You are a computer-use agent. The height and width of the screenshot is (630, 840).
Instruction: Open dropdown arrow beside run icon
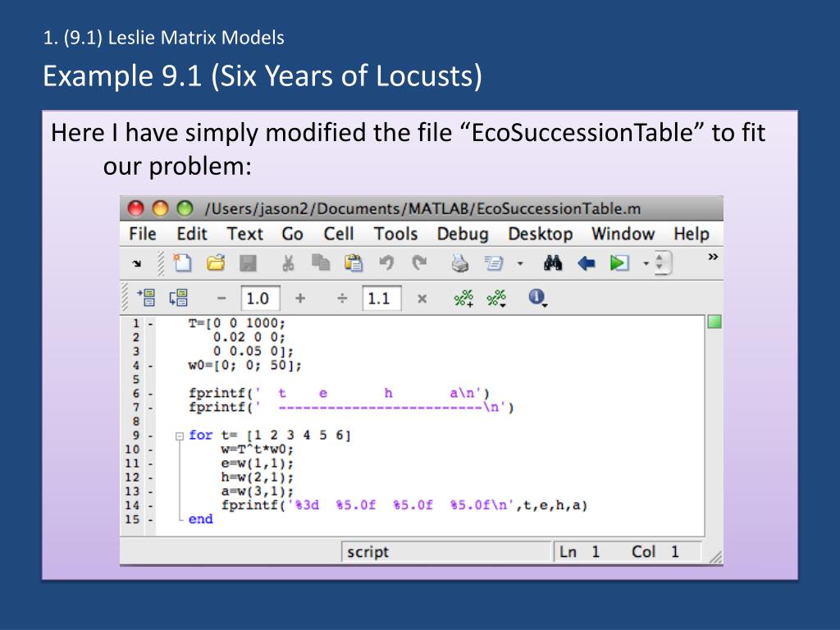(x=646, y=263)
